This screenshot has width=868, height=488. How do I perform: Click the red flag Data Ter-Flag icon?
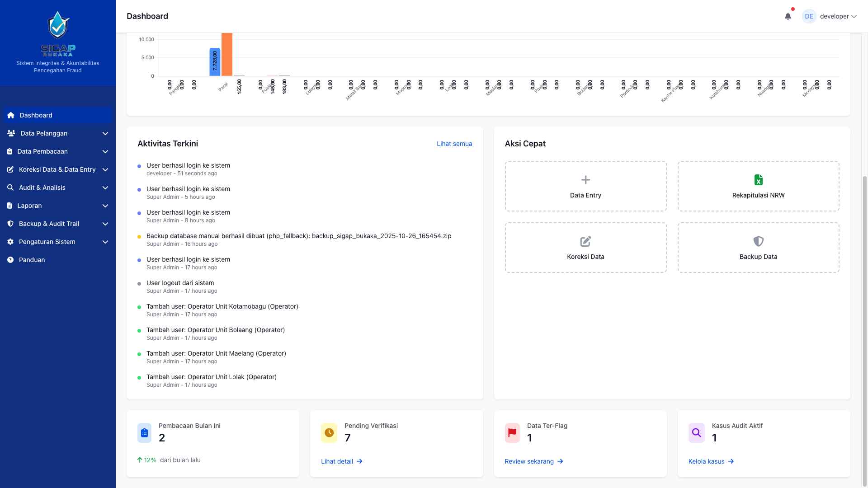coord(512,433)
